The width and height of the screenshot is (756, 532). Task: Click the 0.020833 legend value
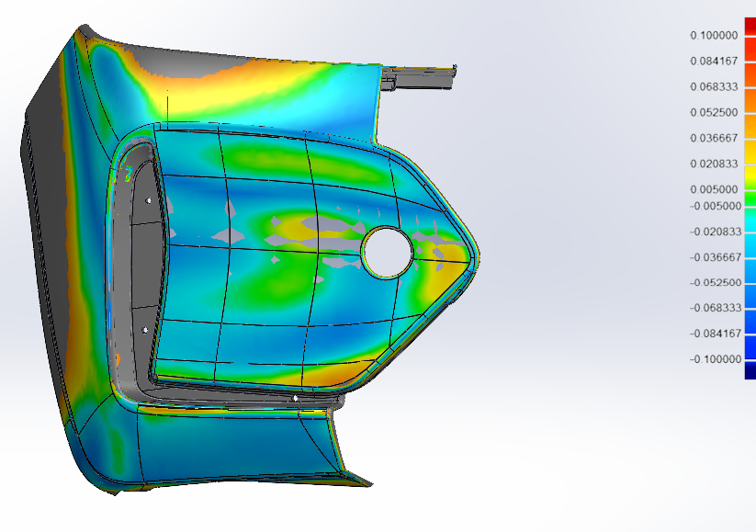coord(714,164)
